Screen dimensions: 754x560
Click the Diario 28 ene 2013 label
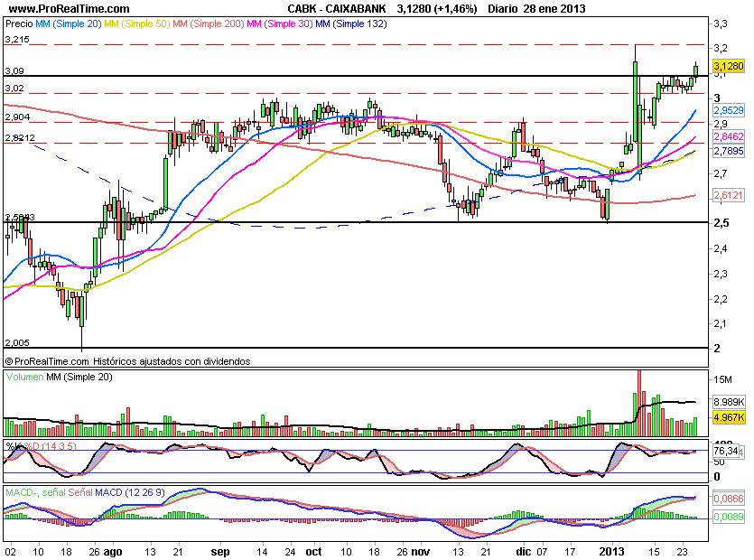tap(536, 9)
